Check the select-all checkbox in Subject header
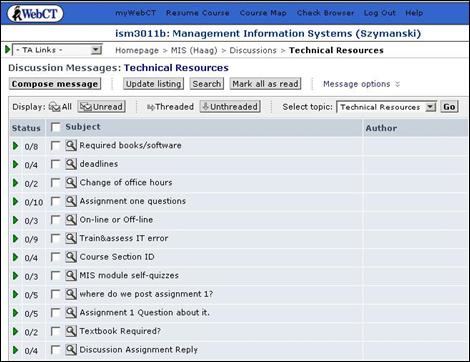Viewport: 470px width, 362px height. (x=55, y=127)
